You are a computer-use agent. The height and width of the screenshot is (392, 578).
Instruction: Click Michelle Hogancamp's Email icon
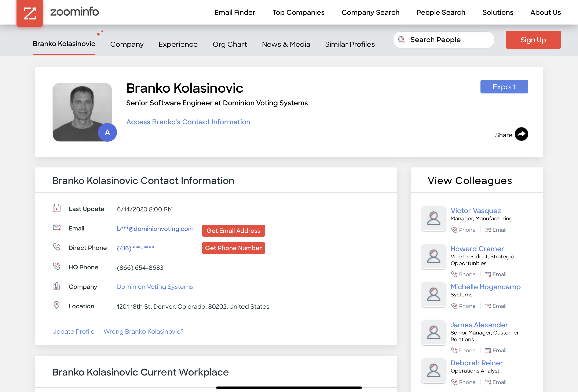point(488,306)
